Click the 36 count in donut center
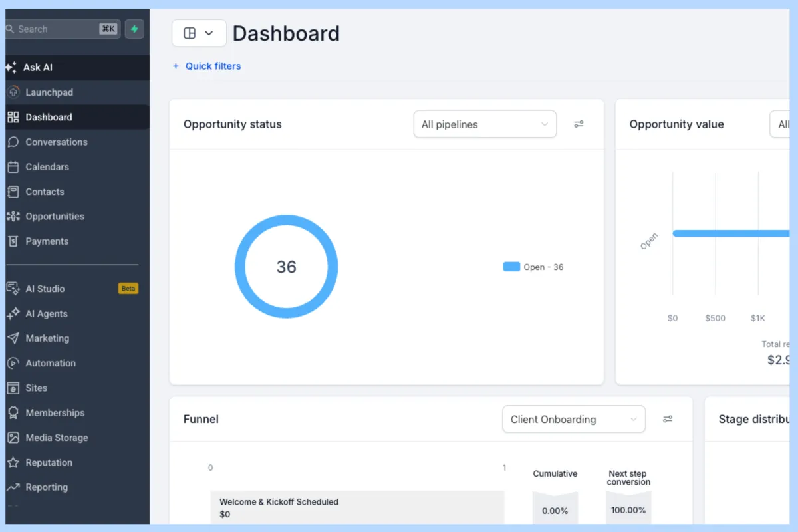This screenshot has height=532, width=798. (287, 267)
